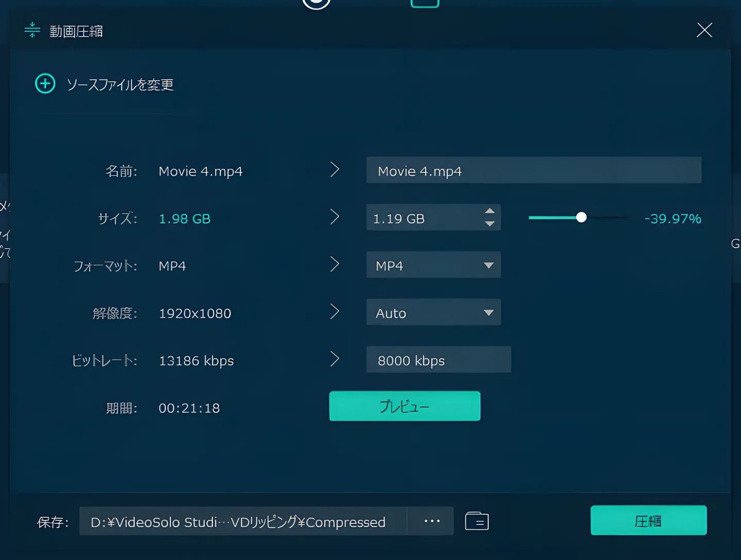This screenshot has height=560, width=741.
Task: Click the video compression icon in title bar
Action: coord(32,30)
